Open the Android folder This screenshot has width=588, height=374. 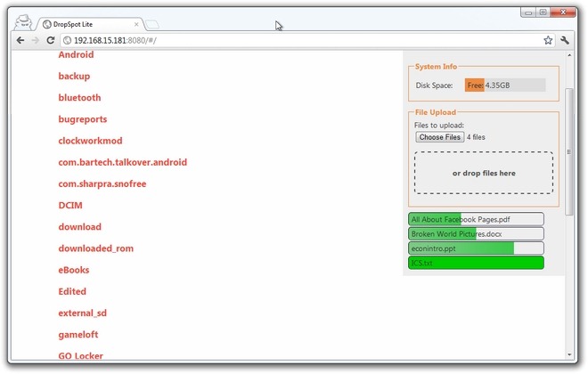[x=76, y=54]
